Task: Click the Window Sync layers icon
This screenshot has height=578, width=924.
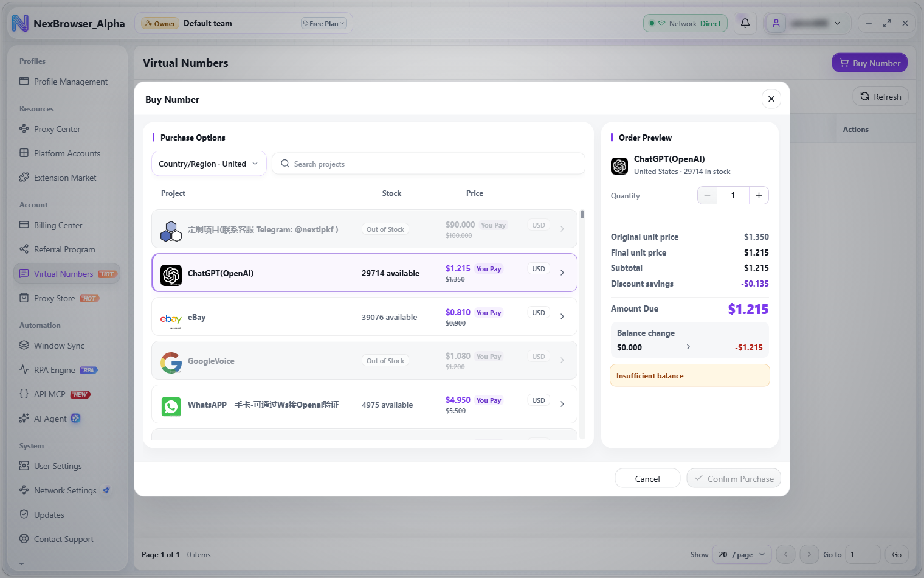Action: click(x=24, y=345)
